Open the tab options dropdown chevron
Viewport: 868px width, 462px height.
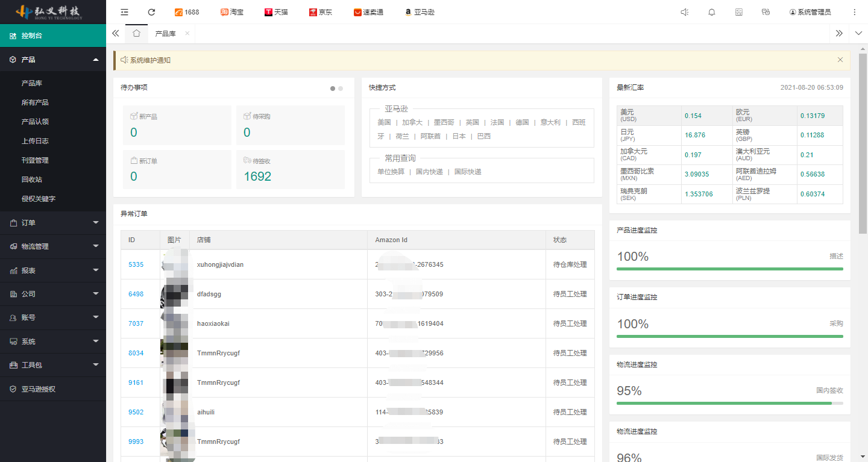coord(858,34)
